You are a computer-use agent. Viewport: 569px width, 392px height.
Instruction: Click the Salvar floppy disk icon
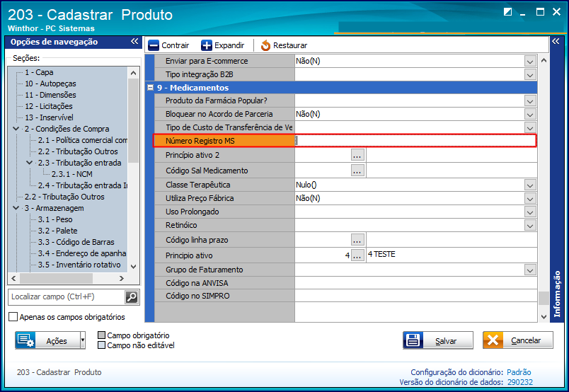[413, 340]
